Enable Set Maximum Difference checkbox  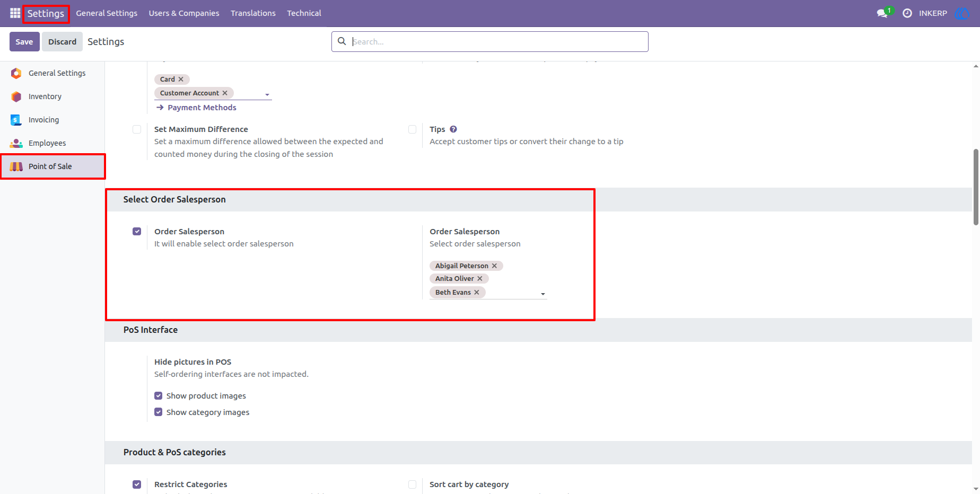coord(137,129)
